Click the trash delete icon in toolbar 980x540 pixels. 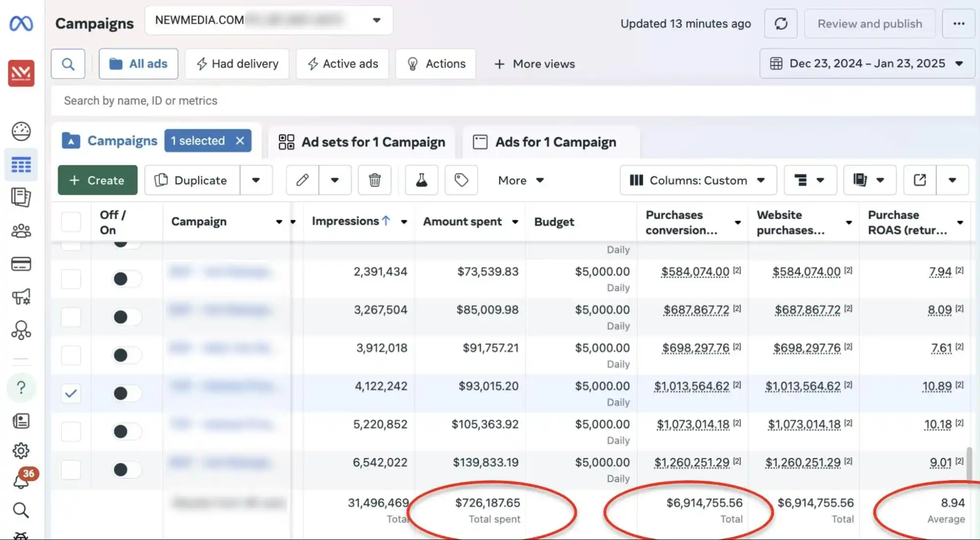pos(375,180)
